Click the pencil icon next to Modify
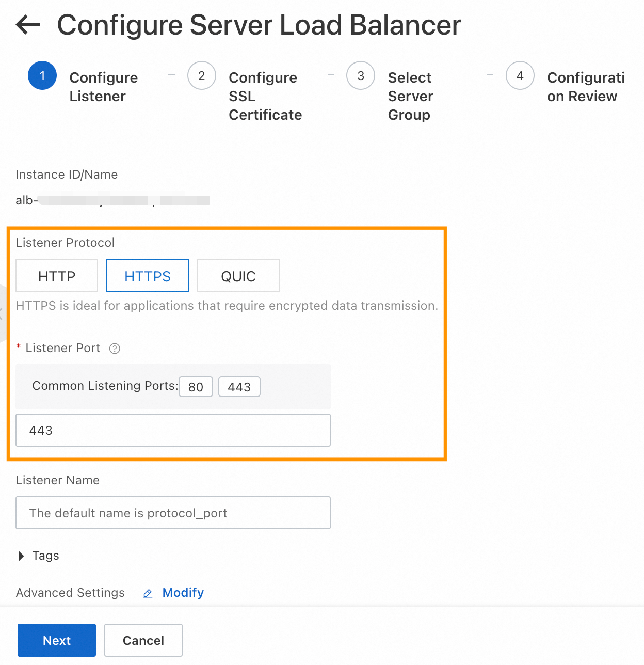The image size is (644, 665). point(148,594)
